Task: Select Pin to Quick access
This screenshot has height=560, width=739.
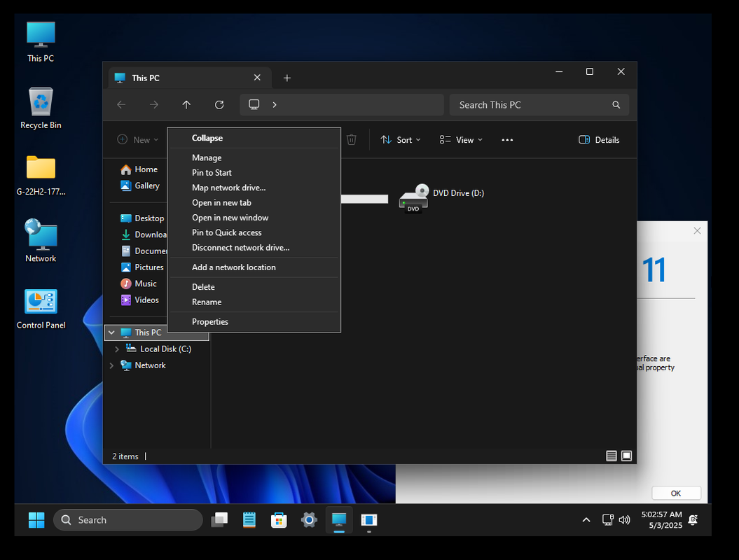Action: click(254, 232)
